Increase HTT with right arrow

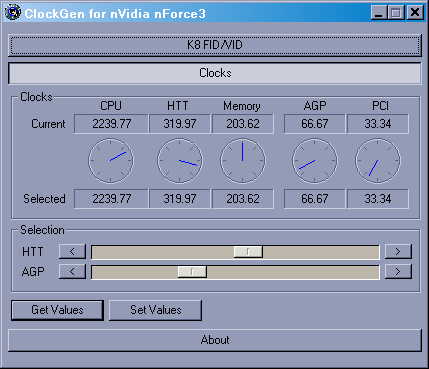click(x=398, y=251)
